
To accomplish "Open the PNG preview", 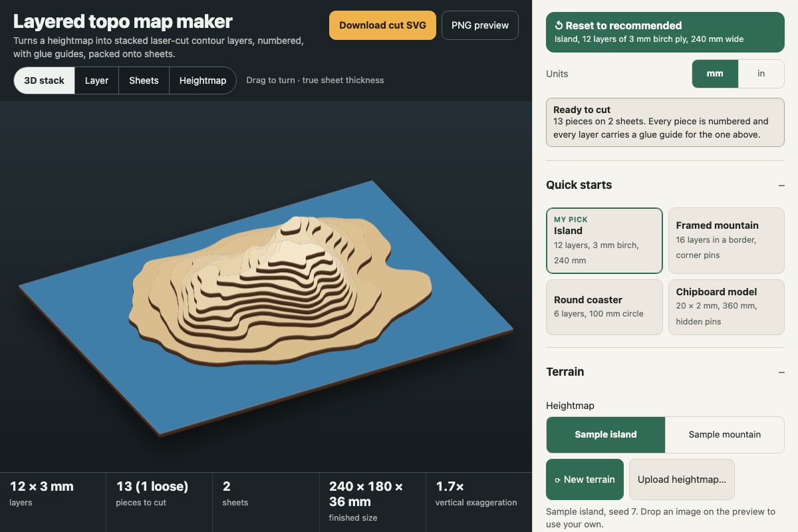I will [480, 25].
